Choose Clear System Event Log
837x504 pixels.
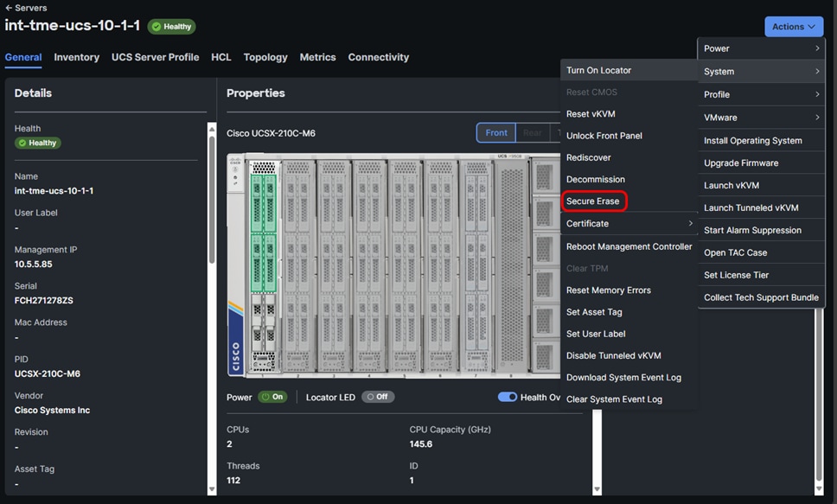click(x=629, y=400)
